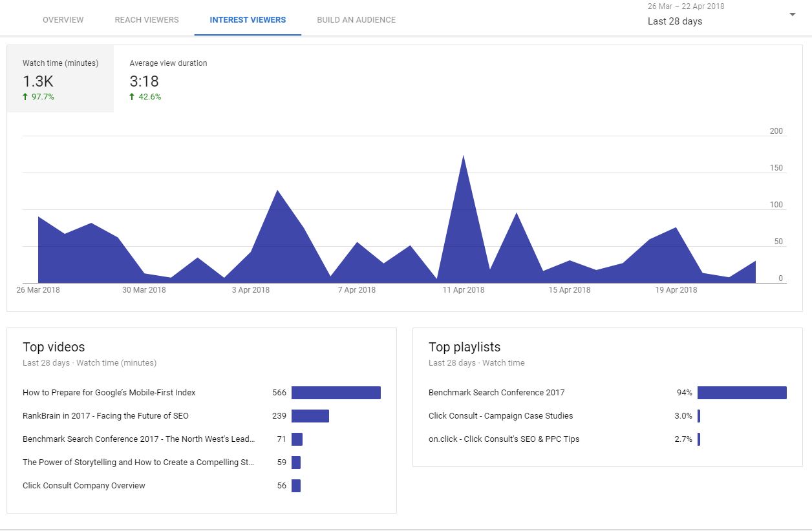Click the Top videos card heading

click(54, 347)
